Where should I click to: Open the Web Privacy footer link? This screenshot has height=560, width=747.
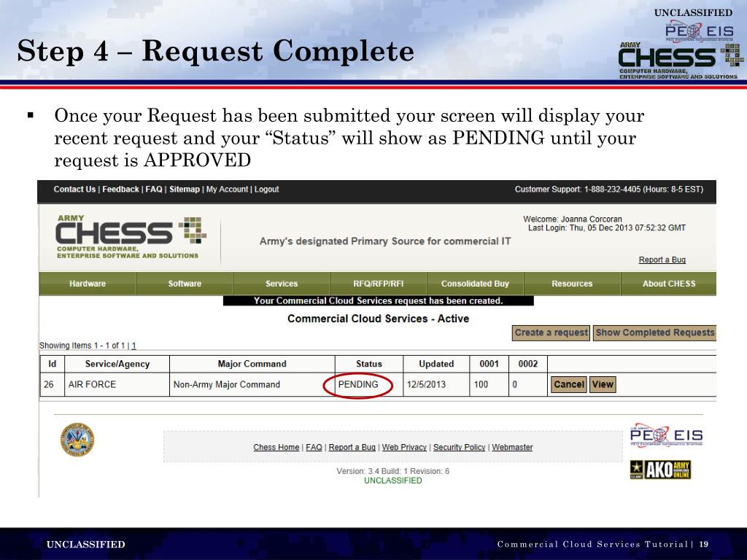click(x=404, y=447)
